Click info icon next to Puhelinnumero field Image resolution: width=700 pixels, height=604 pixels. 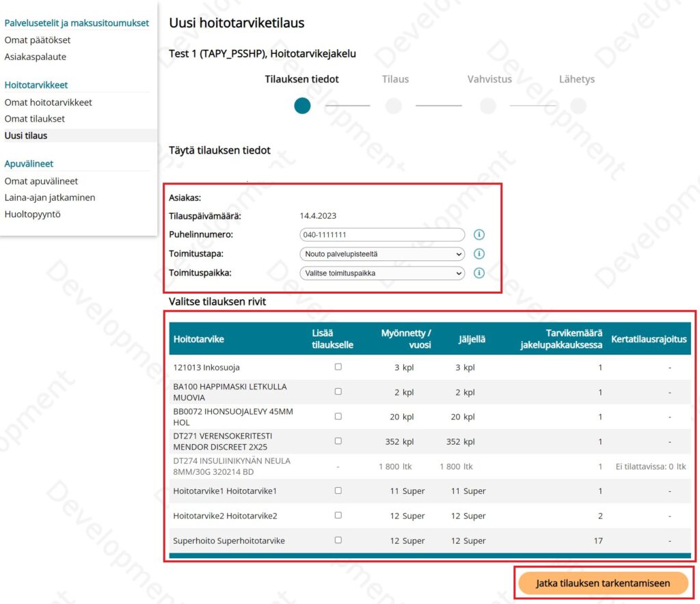click(479, 235)
